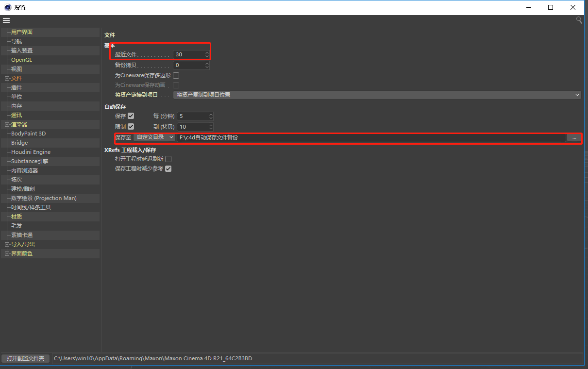Open 插件 settings

17,87
